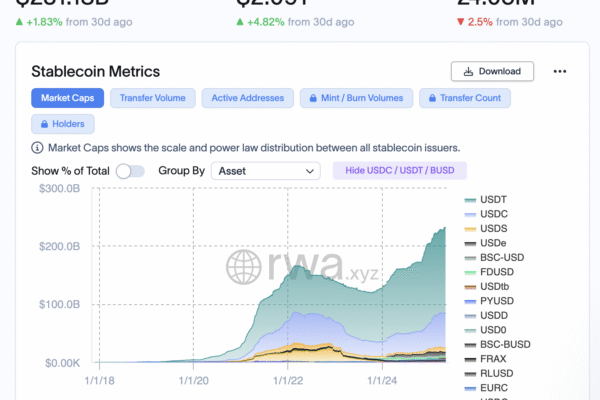Click Hide USDC / USDT / BUSD button
Screen dimensions: 600x400
[399, 170]
